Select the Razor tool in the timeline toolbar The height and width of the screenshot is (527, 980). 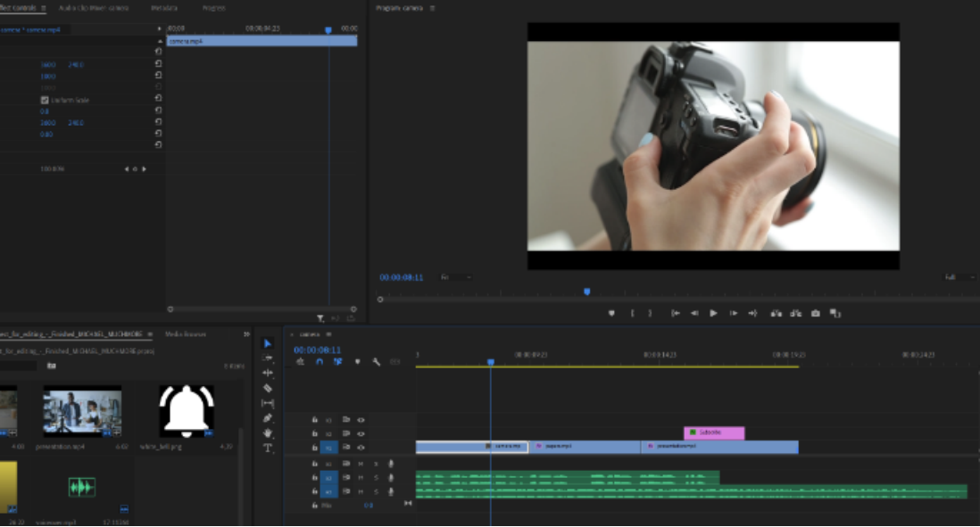tap(268, 386)
